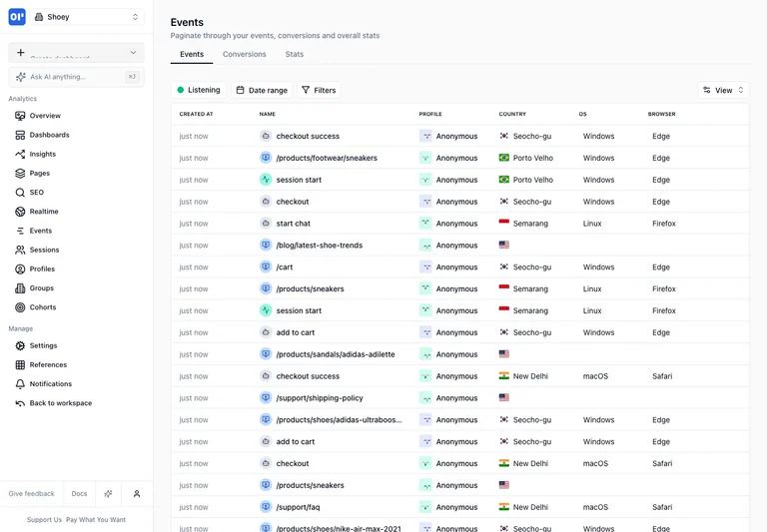Screen dimensions: 767x532
Task: Go to Insights page
Action: tap(43, 154)
